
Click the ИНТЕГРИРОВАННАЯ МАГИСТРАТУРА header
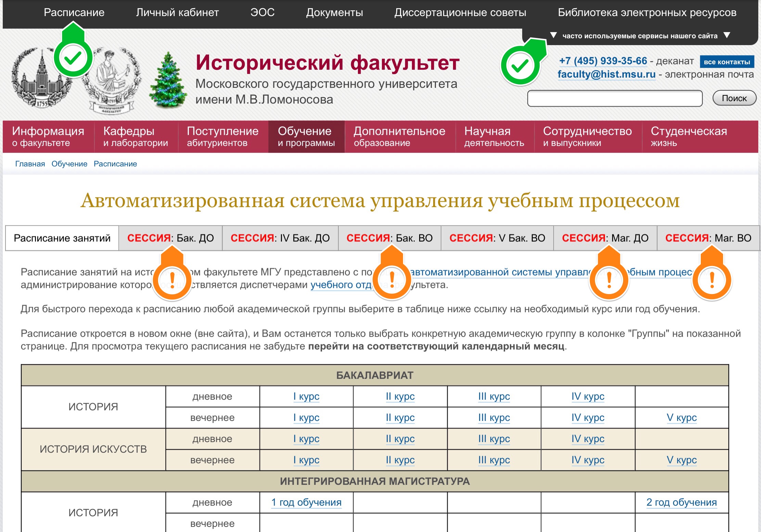[x=375, y=481]
